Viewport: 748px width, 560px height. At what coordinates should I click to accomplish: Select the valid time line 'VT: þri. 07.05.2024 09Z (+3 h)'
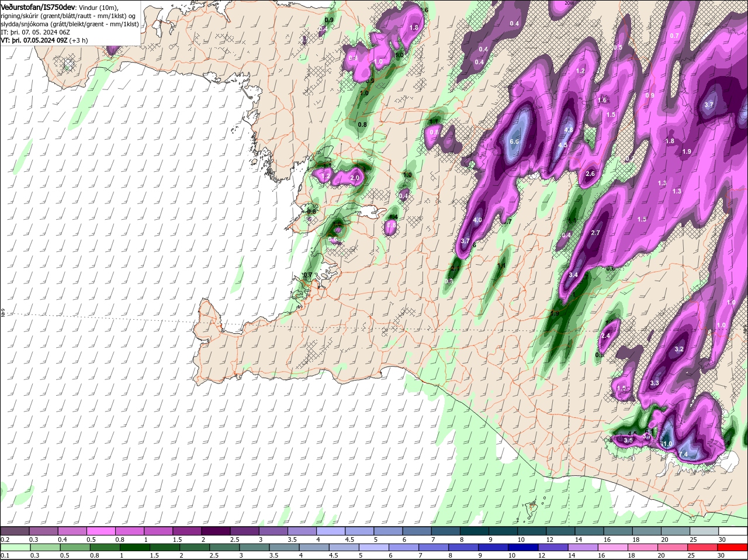[44, 40]
